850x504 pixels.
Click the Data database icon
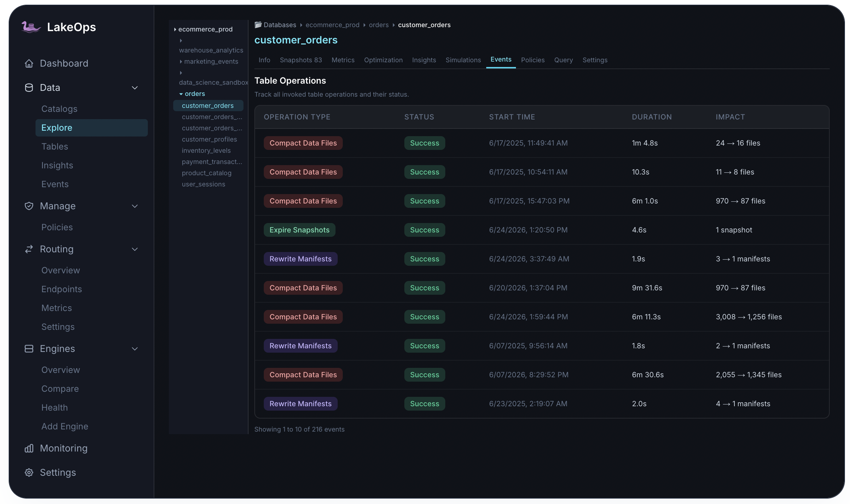pos(29,88)
